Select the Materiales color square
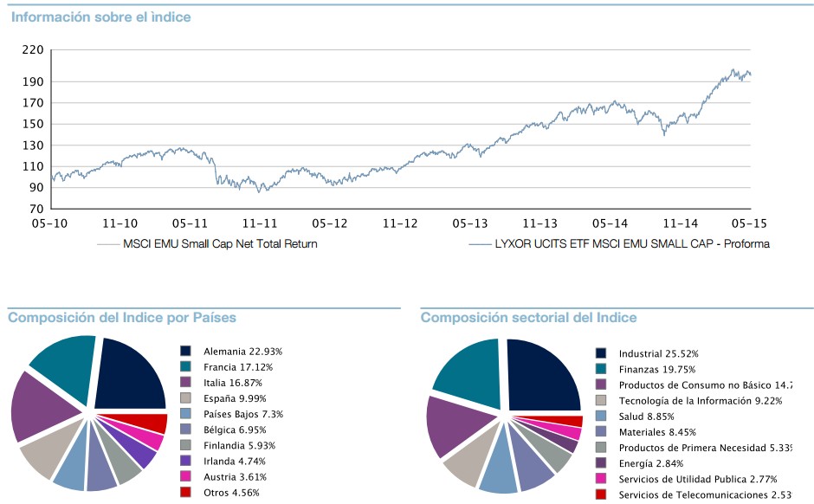 (602, 430)
